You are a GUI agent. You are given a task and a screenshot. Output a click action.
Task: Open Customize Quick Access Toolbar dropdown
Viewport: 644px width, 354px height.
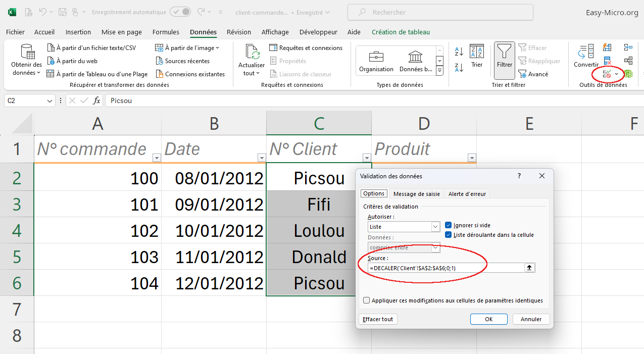[220, 12]
